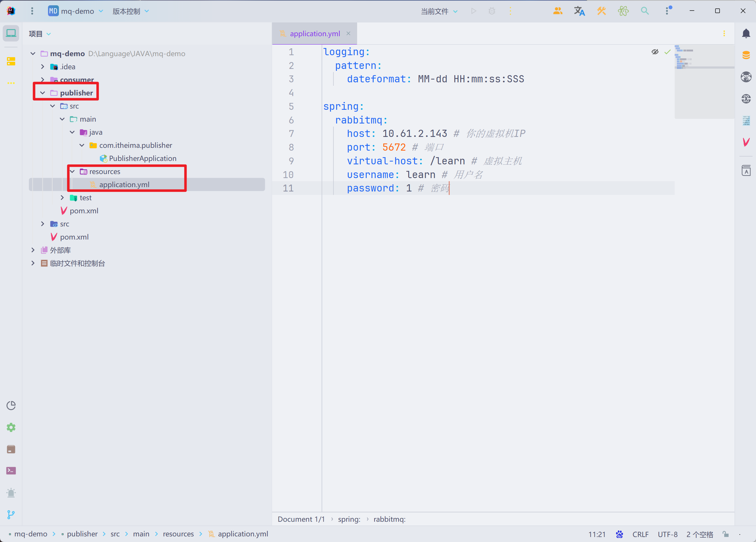Toggle reader mode eye icon in editor
The image size is (756, 542).
(x=655, y=52)
